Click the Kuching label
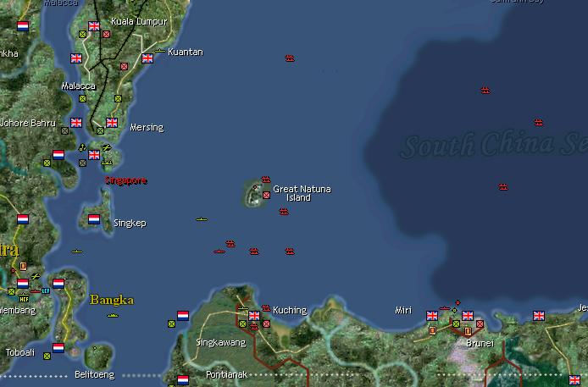588x387 pixels. [290, 310]
